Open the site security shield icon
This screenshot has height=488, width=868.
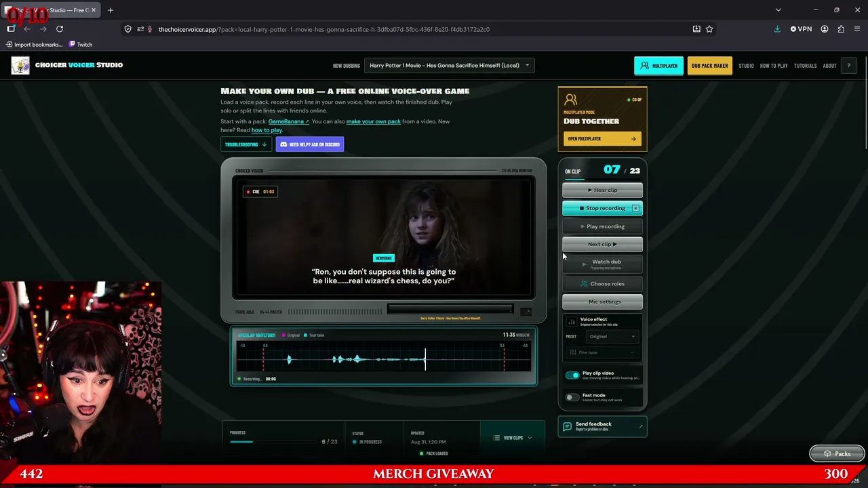pyautogui.click(x=127, y=29)
